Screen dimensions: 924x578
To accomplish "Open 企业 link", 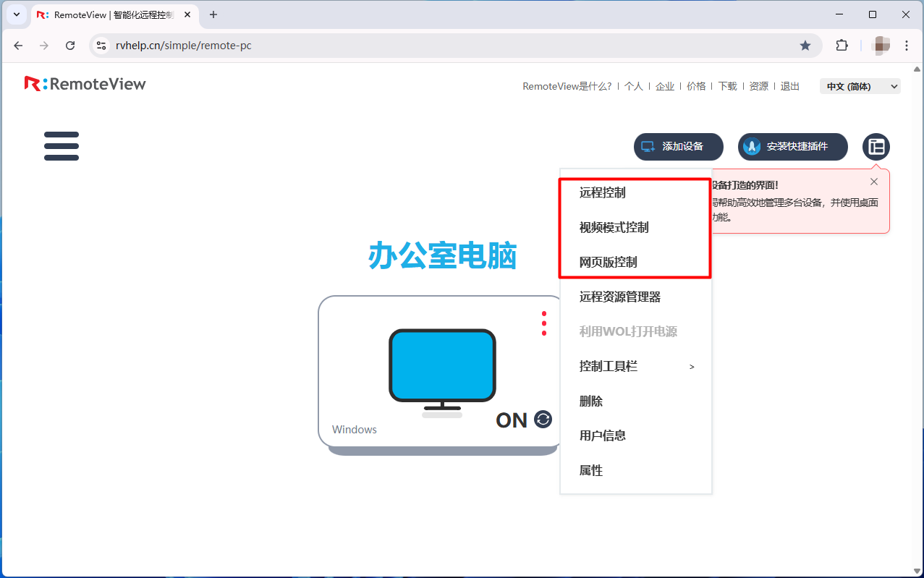I will (665, 86).
